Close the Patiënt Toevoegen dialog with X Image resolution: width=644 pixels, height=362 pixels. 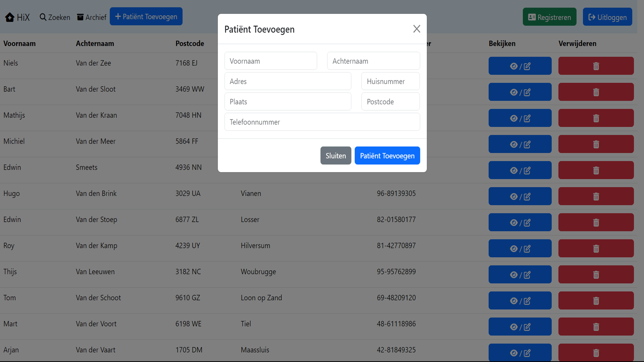(417, 29)
